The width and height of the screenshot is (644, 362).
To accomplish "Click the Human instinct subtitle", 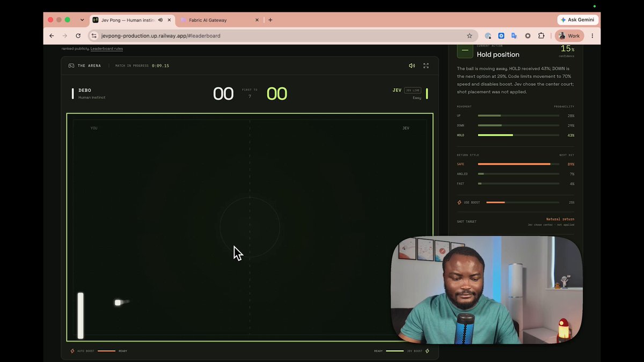I will (x=92, y=98).
